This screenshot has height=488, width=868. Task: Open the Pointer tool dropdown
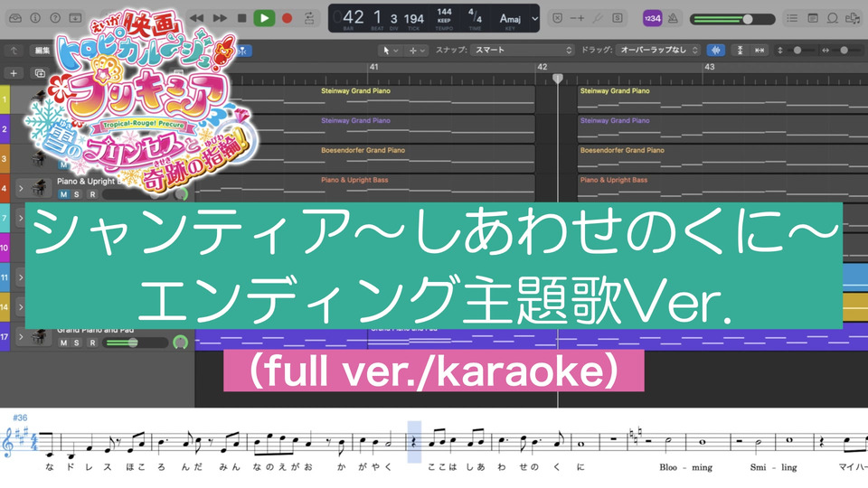391,51
